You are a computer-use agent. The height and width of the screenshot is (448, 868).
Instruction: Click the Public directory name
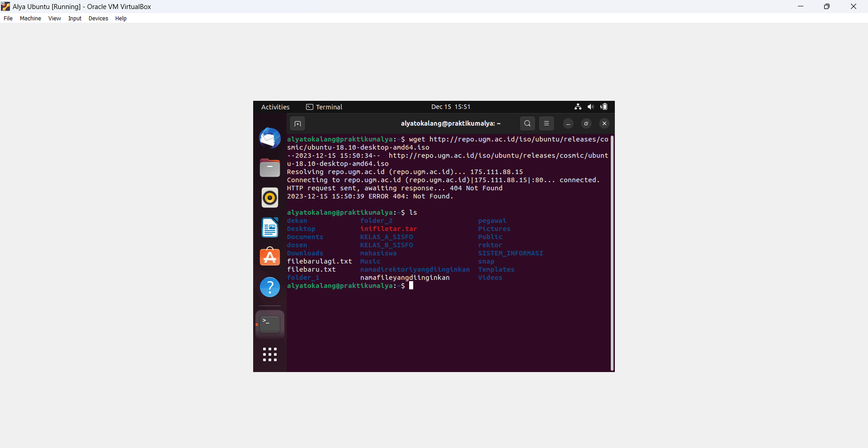[490, 237]
